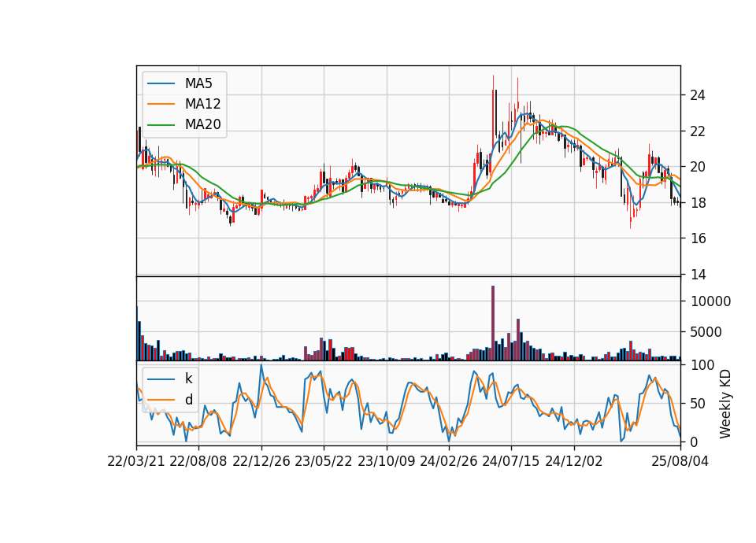Click the k legend label

(188, 379)
